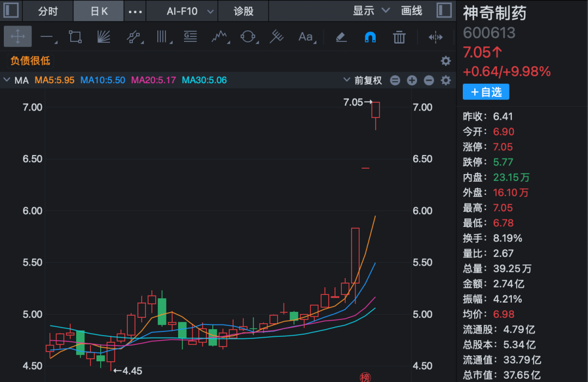Click 总股本 value 5.34亿
The height and width of the screenshot is (382, 588).
(519, 344)
